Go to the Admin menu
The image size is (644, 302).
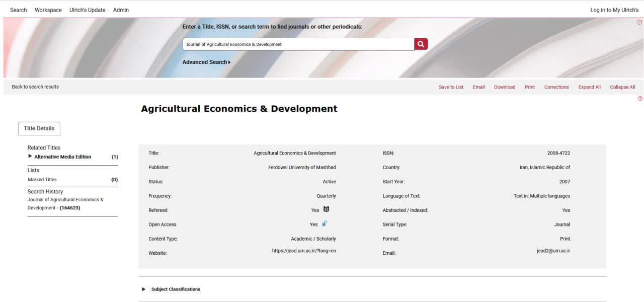[x=121, y=10]
